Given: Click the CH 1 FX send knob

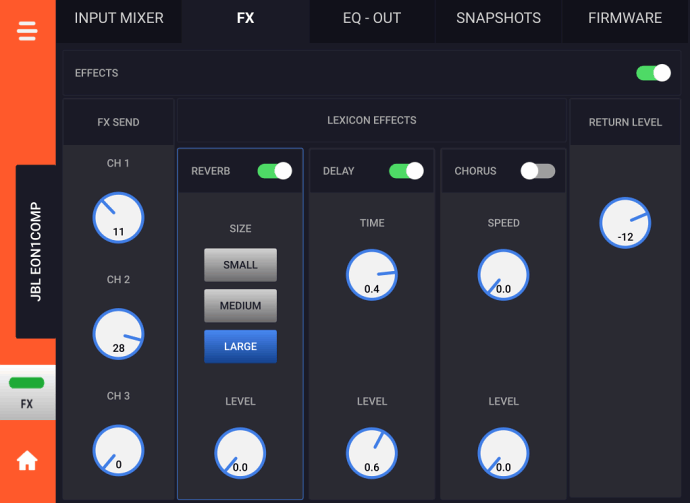Looking at the screenshot, I should 118,218.
